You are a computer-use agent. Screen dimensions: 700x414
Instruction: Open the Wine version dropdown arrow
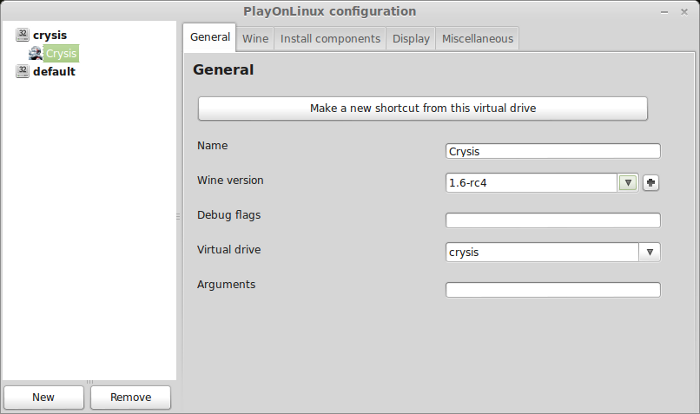click(628, 183)
